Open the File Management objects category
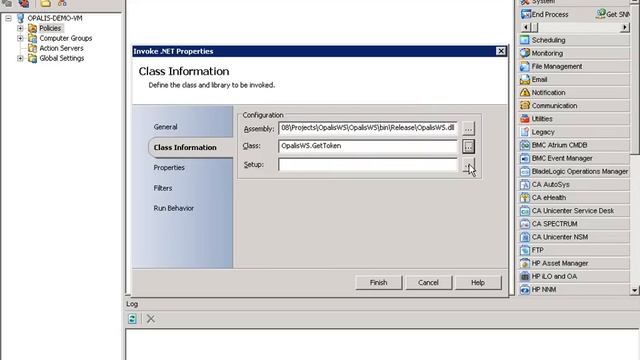Screen dimensions: 640x360 coord(574,66)
